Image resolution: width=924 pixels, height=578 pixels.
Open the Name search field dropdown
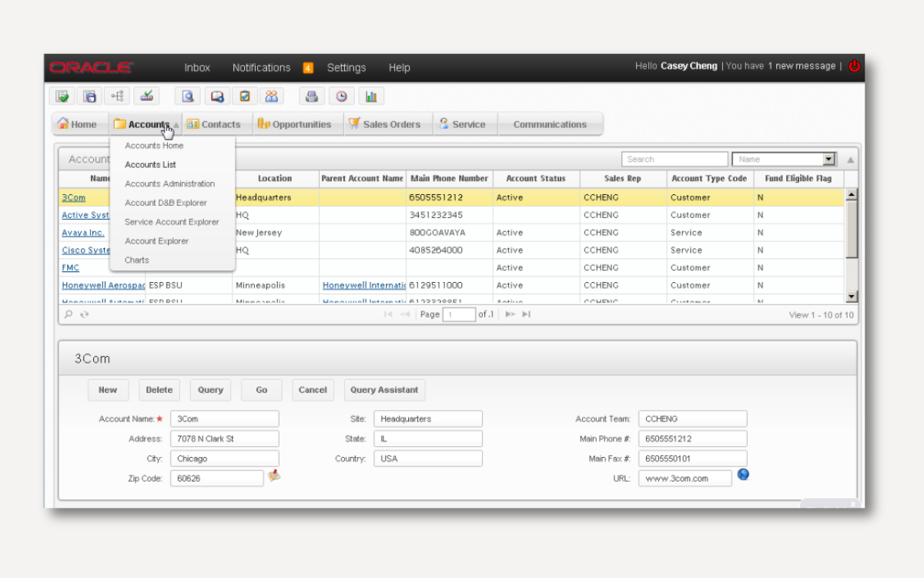[829, 160]
